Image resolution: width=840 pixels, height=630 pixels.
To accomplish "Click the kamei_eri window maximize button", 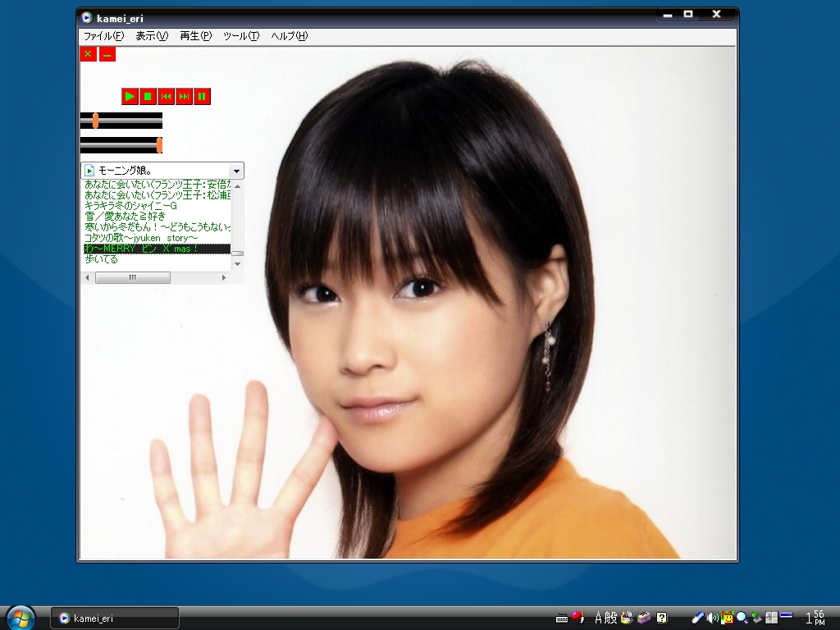I will (688, 15).
